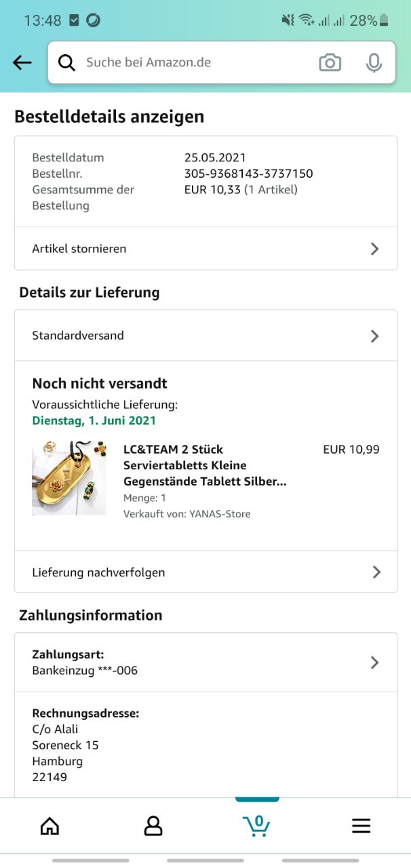Image resolution: width=411 pixels, height=868 pixels.
Task: Expand Artikel stornieren chevron
Action: point(374,249)
